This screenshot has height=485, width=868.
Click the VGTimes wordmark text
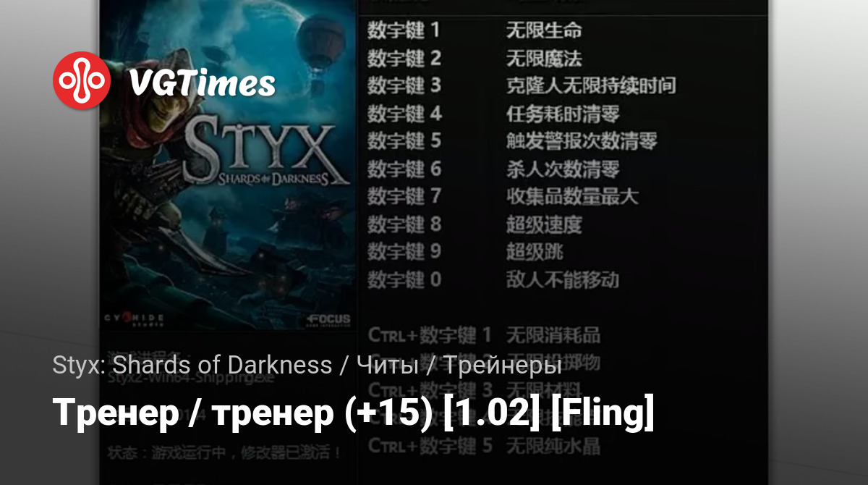(201, 84)
